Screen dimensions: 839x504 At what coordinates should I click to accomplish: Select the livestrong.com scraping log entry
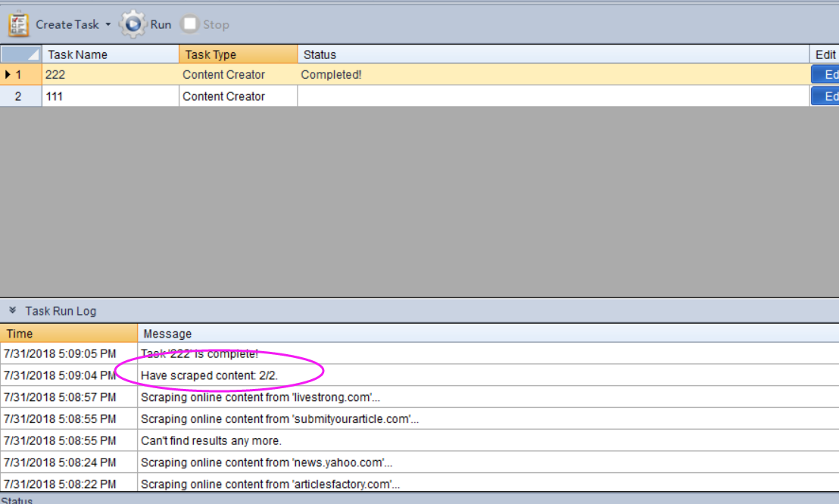point(260,397)
